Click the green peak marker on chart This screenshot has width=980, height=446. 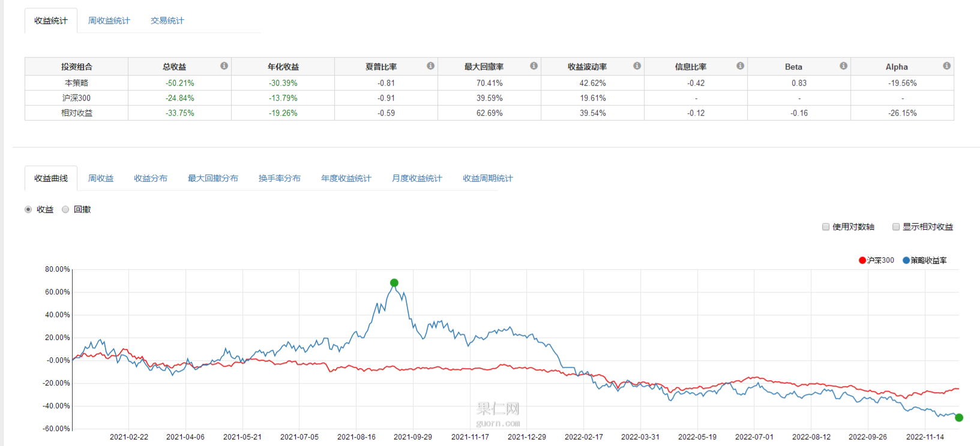coord(394,283)
